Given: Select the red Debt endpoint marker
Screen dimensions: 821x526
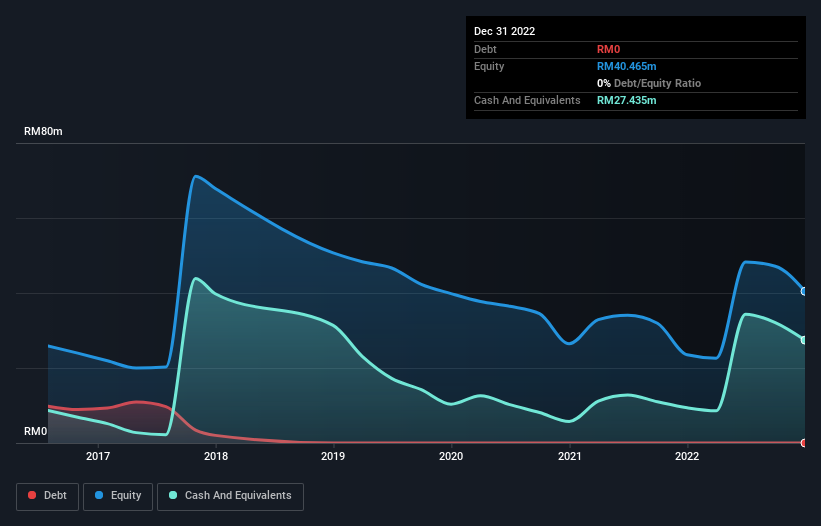Looking at the screenshot, I should [x=804, y=443].
